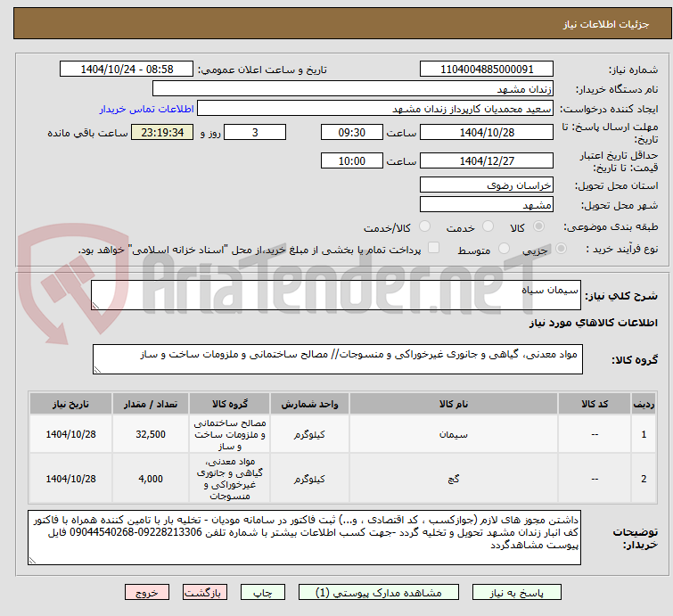Click the countdown timer 23:19:34
This screenshot has width=673, height=616.
(x=162, y=132)
